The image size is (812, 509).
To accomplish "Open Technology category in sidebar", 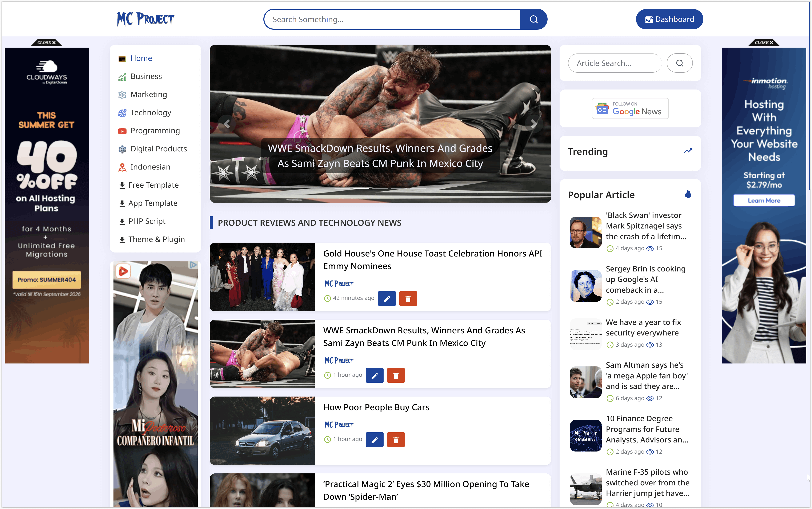I will pyautogui.click(x=151, y=113).
